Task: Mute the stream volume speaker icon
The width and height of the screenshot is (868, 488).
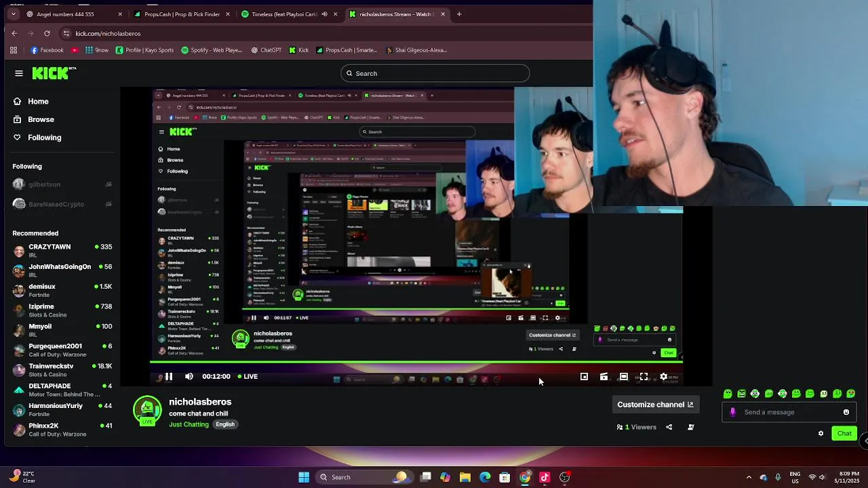Action: coord(189,377)
